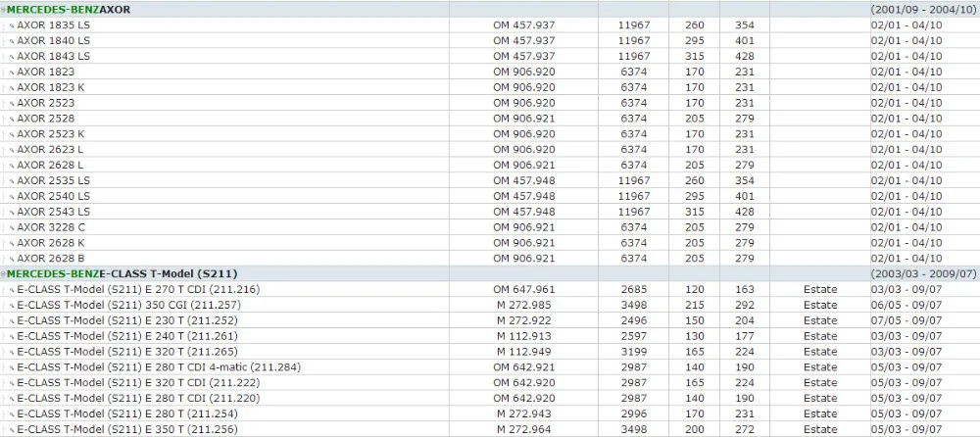Click Estate in the E 270 T CDI row
Viewport: 980px width, 437px height.
pos(820,289)
